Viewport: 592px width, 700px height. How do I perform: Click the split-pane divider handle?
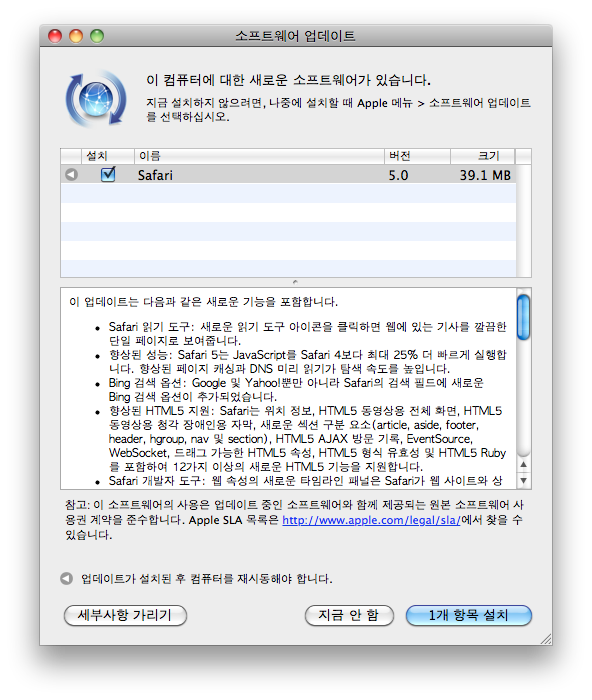(x=295, y=282)
